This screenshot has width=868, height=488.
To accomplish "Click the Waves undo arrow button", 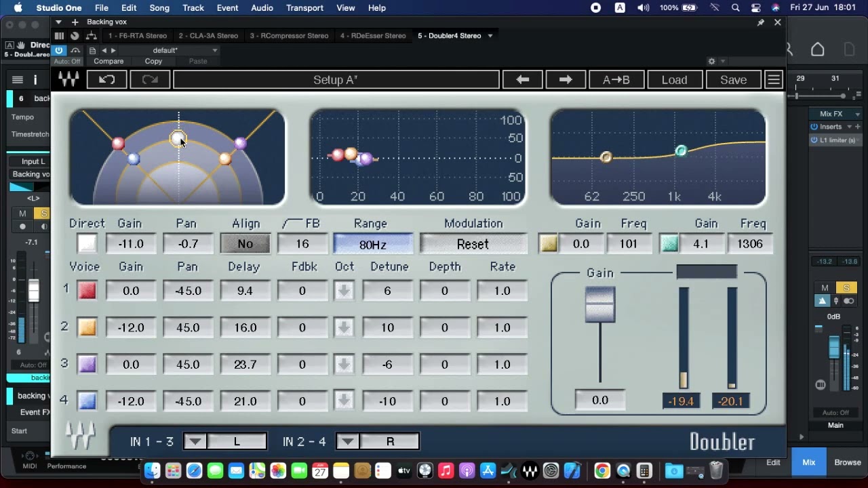I will 106,79.
